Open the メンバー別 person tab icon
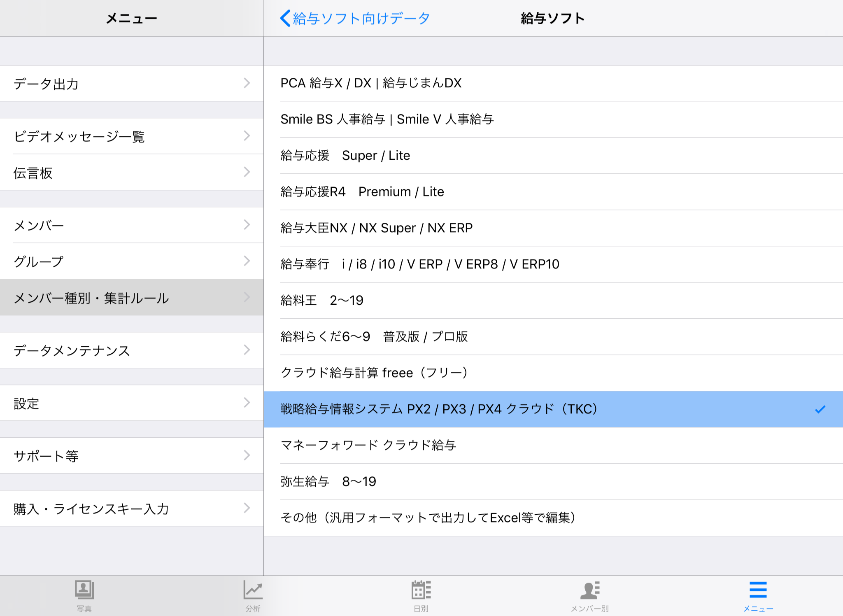 pyautogui.click(x=590, y=590)
